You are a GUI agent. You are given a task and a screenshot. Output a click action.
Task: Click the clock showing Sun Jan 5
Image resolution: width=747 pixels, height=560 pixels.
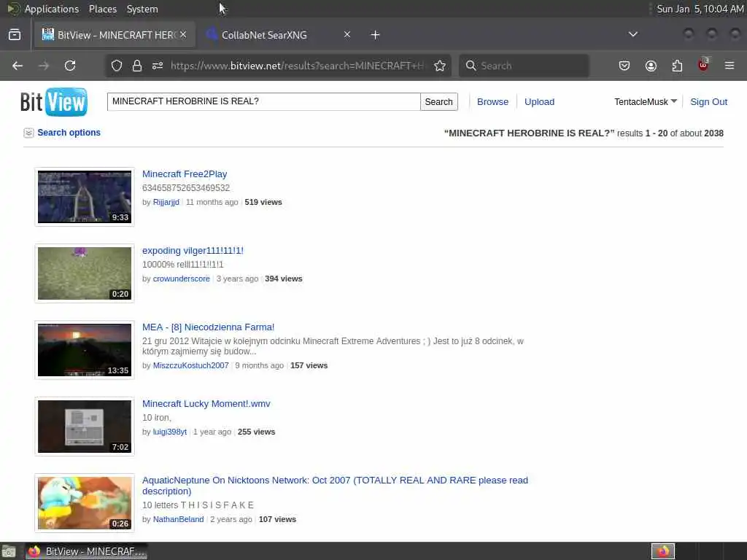tap(700, 9)
